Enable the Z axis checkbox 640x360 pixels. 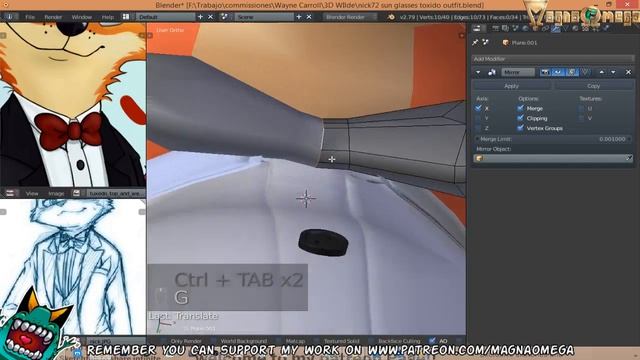478,128
